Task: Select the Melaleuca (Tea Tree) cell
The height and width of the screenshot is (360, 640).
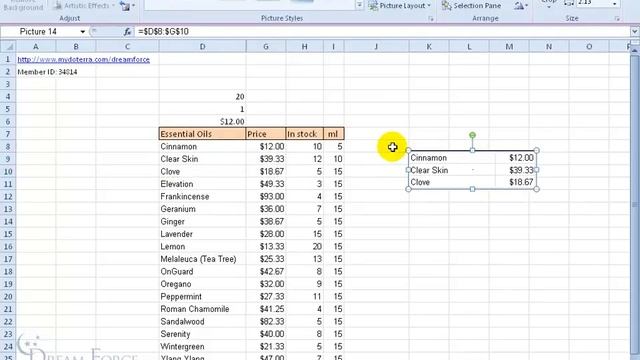Action: [x=202, y=259]
